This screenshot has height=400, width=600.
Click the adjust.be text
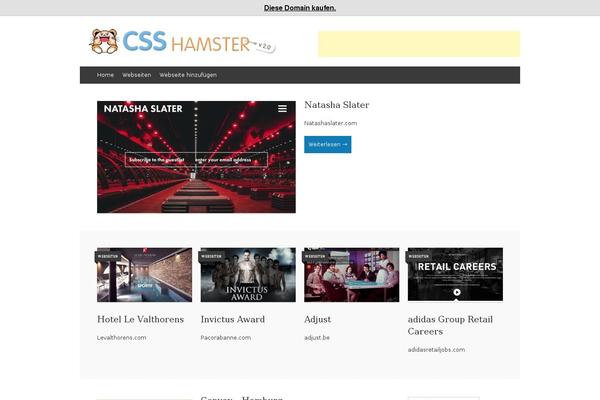317,338
